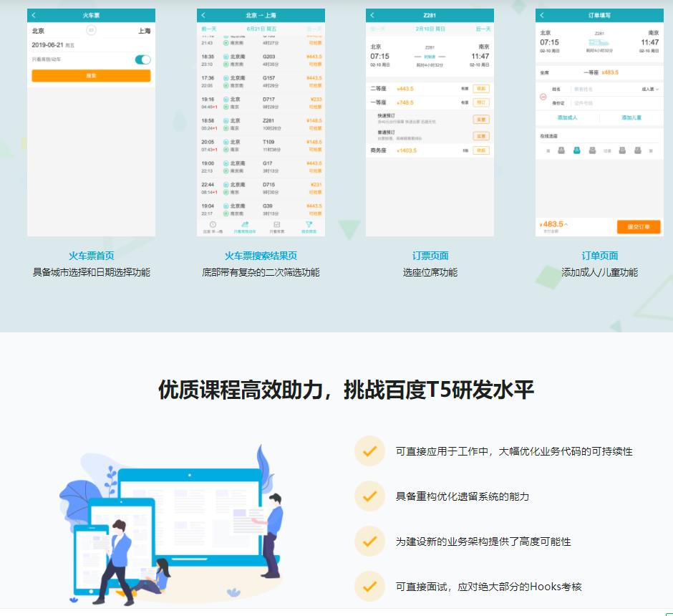673x616 pixels.
Task: Tap the departure time sort clock icon
Action: click(213, 225)
